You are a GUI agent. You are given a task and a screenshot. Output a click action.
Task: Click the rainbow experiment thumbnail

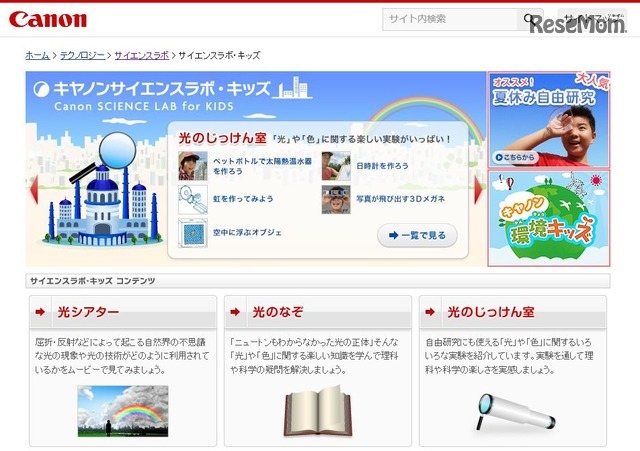(x=193, y=200)
